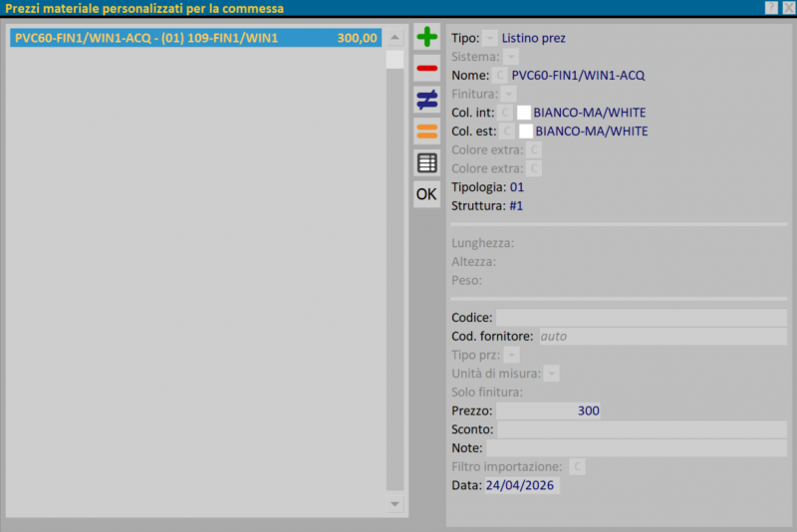Click the list scrollbar down arrow
This screenshot has width=797, height=532.
point(396,505)
